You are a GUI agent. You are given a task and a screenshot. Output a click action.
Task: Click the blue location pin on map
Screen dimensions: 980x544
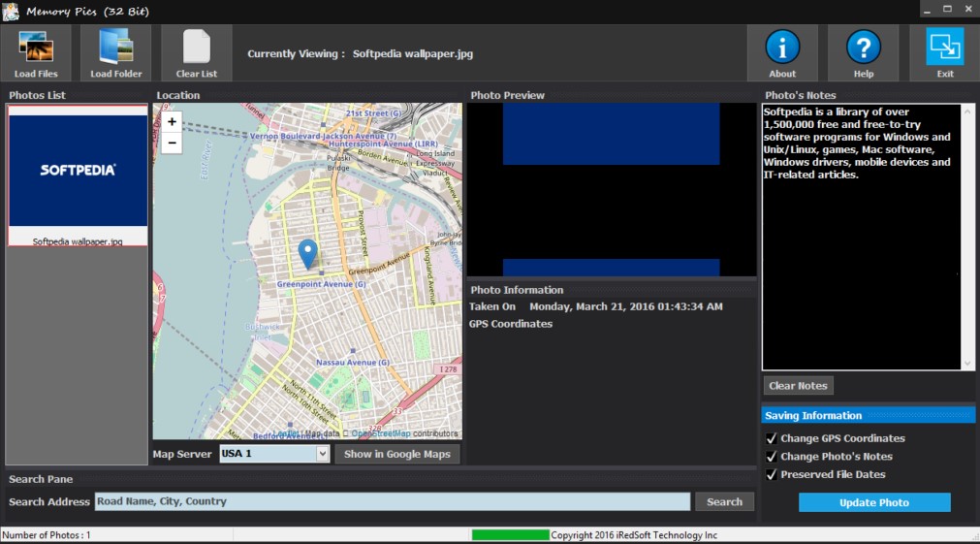point(307,254)
